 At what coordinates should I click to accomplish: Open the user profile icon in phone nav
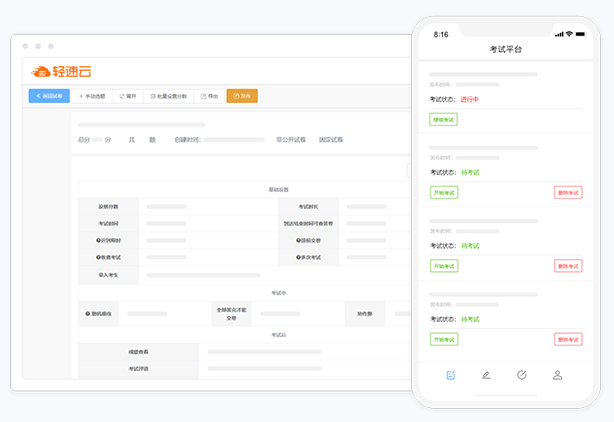(x=557, y=375)
